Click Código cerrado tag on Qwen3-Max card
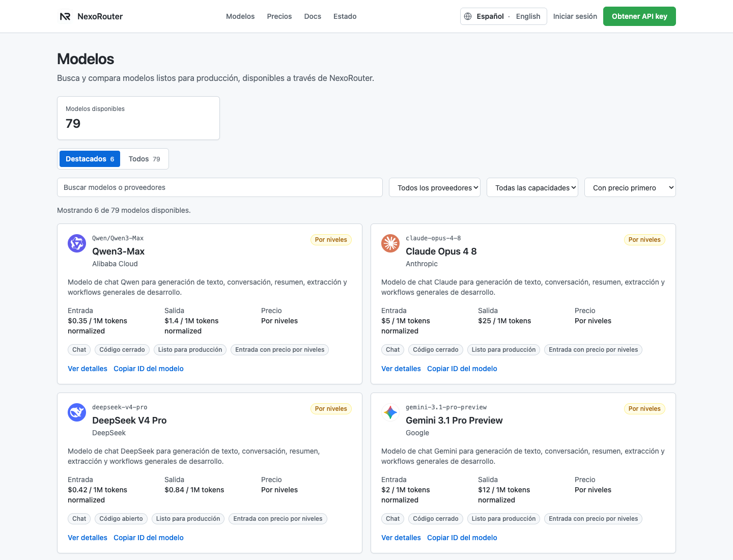733x560 pixels. (122, 350)
